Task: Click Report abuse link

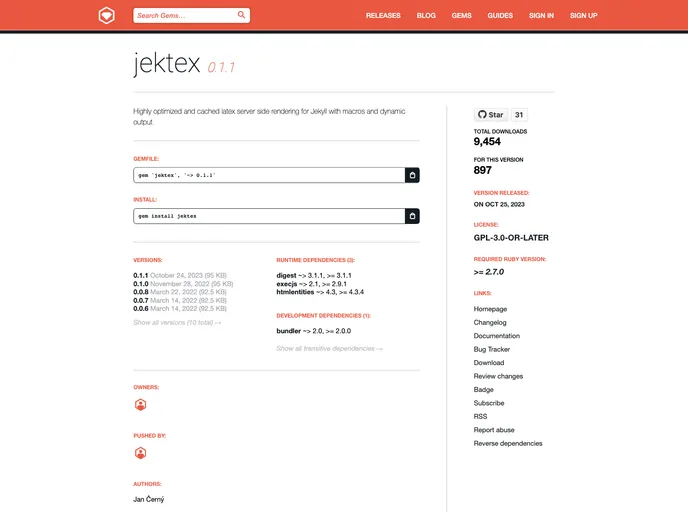Action: click(x=494, y=430)
